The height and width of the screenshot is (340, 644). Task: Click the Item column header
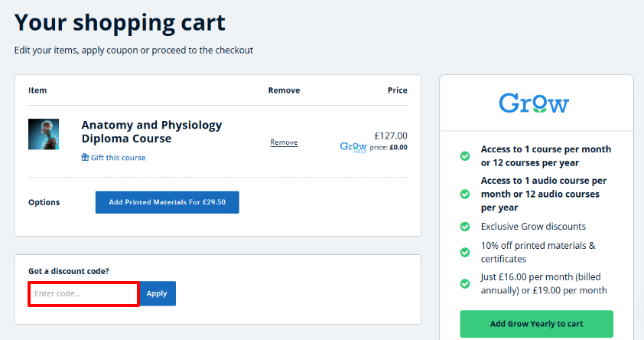pos(37,90)
